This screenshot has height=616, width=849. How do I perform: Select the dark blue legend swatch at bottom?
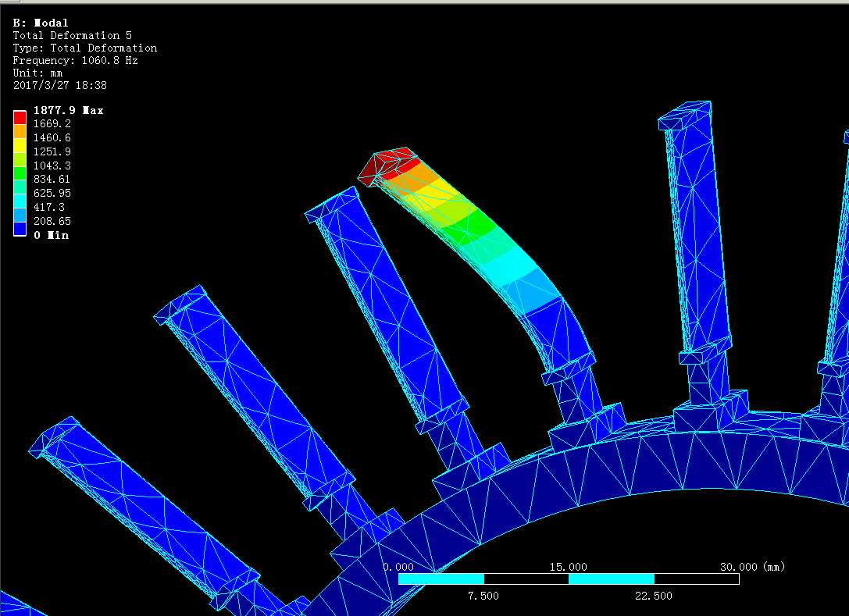pyautogui.click(x=20, y=228)
